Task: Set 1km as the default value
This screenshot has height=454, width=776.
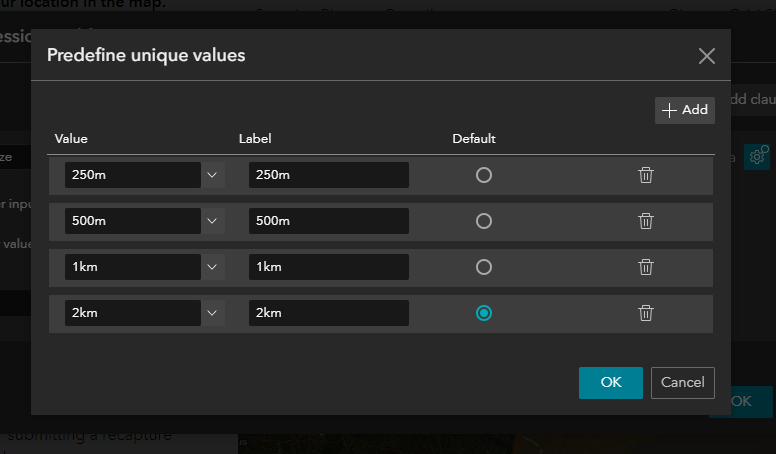Action: coord(484,267)
